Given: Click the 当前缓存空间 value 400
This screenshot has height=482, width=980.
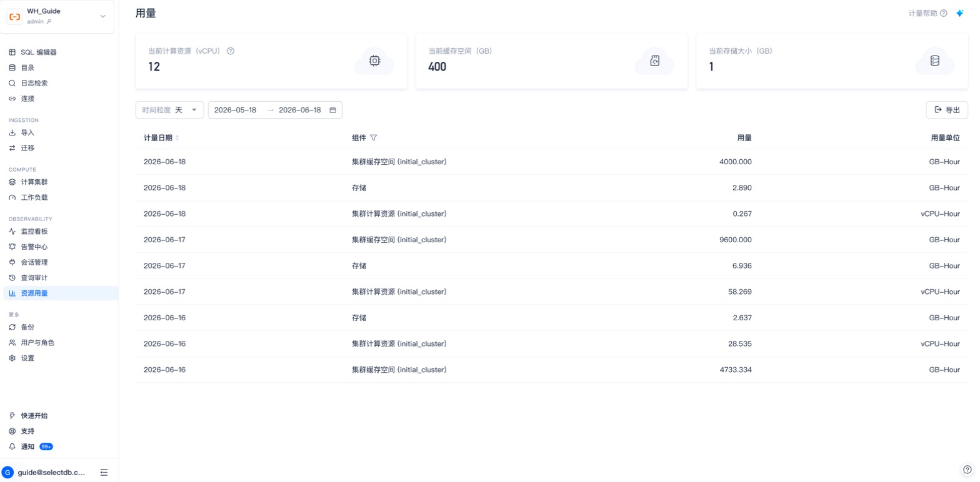Looking at the screenshot, I should (437, 66).
